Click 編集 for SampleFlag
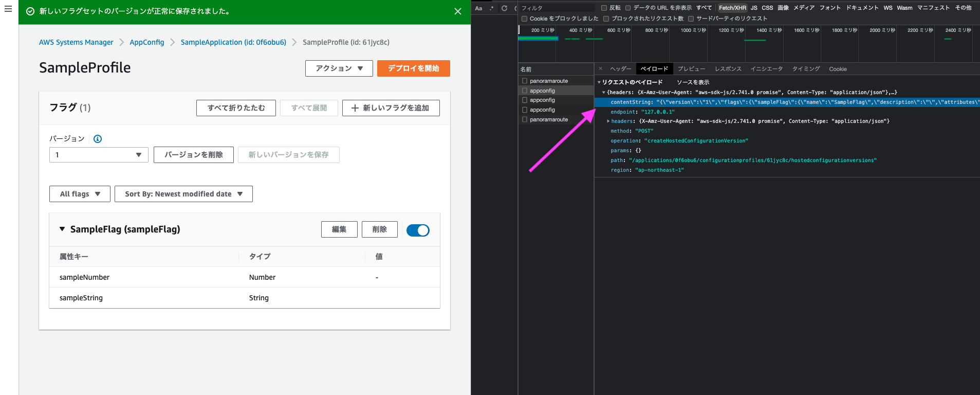 (x=339, y=229)
